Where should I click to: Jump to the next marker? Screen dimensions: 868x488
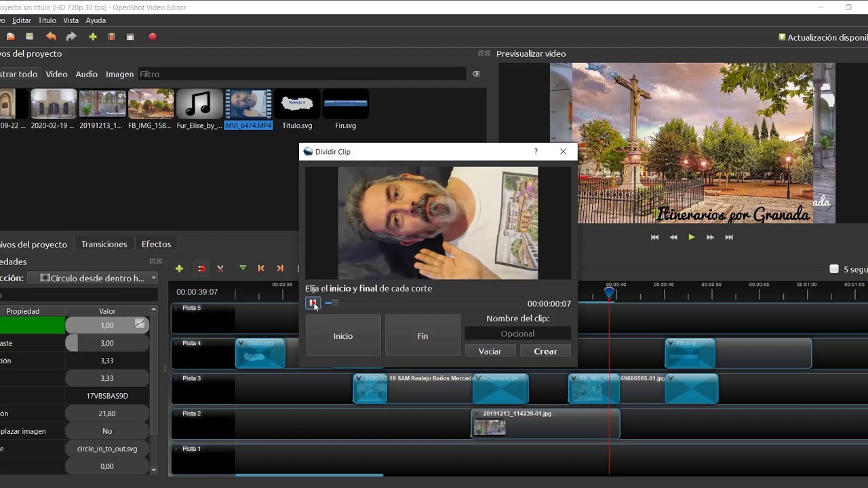[x=280, y=268]
